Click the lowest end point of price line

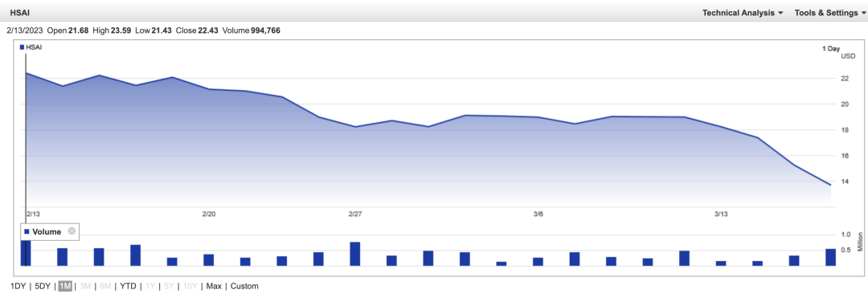[x=830, y=185]
